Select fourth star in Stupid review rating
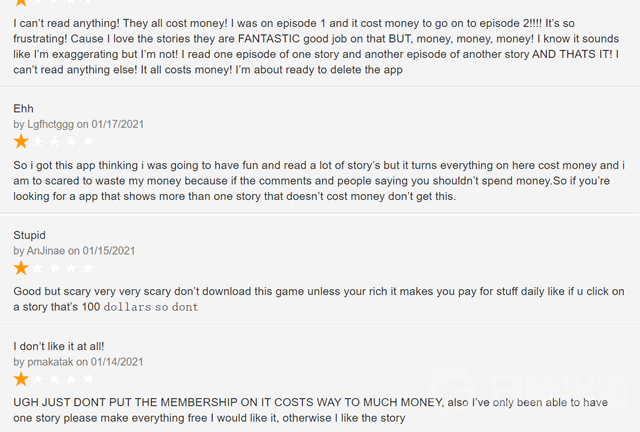This screenshot has width=640, height=432. click(71, 268)
